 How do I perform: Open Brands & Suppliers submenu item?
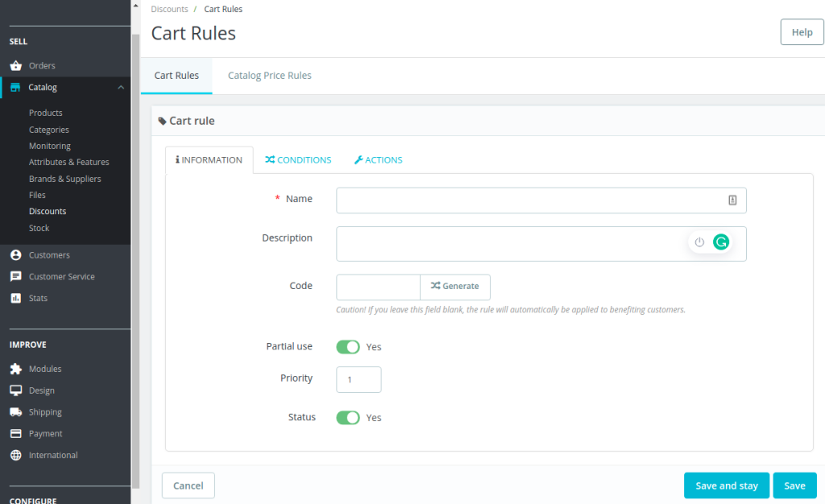point(64,179)
